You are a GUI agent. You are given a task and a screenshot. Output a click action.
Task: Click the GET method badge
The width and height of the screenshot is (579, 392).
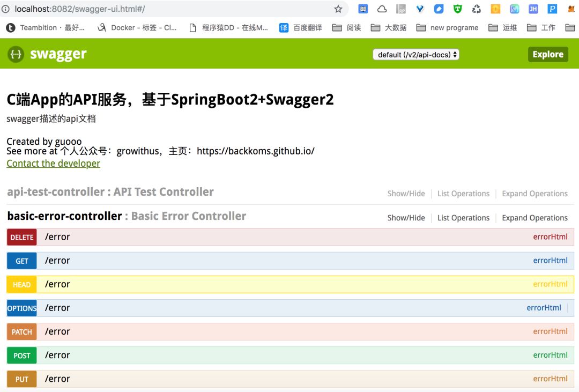pos(22,261)
